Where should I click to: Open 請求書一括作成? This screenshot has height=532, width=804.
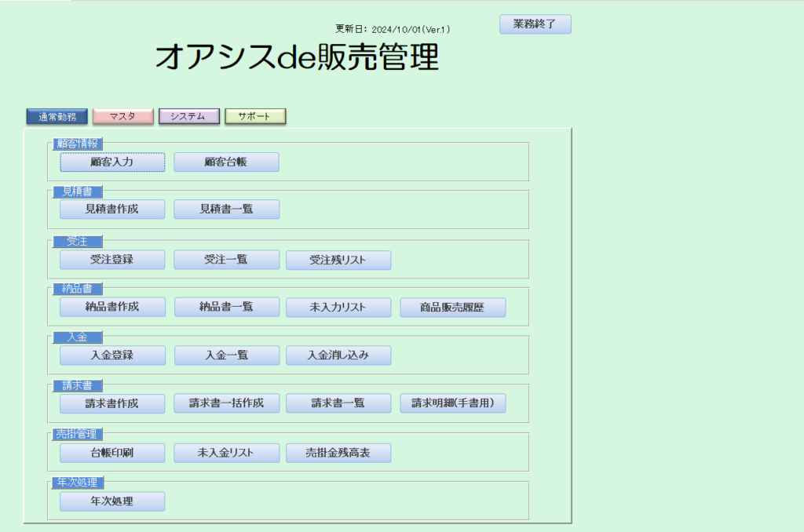click(226, 403)
